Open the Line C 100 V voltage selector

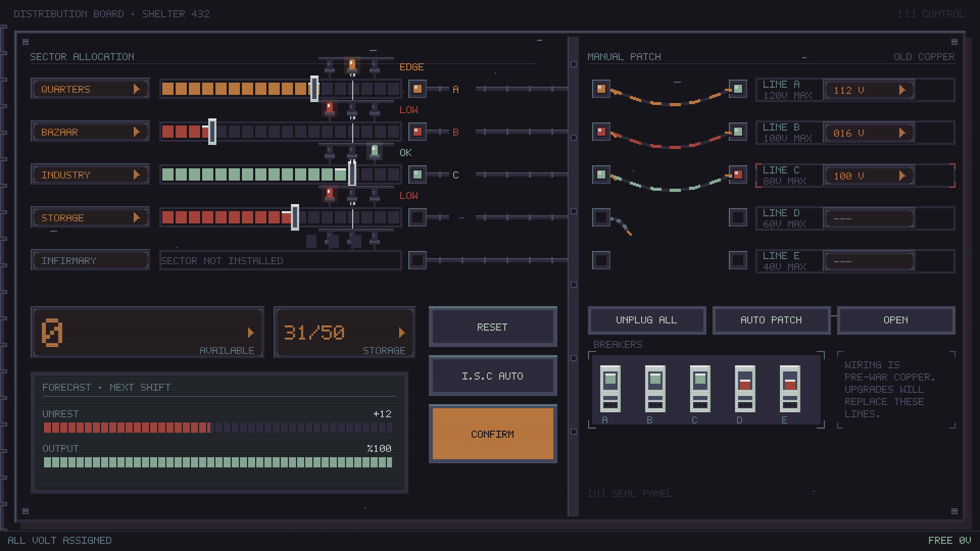click(x=870, y=176)
